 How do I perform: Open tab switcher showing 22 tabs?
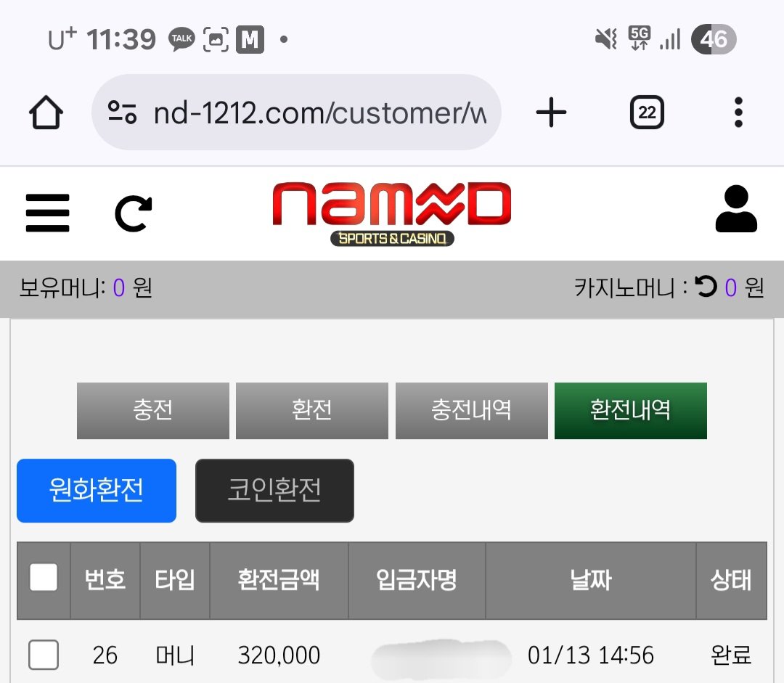[x=647, y=113]
